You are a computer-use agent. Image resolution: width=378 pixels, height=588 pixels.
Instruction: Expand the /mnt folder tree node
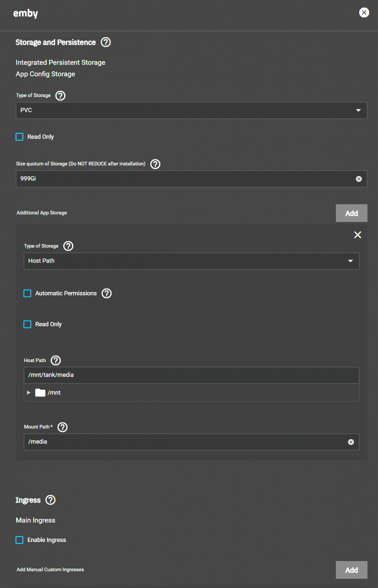[x=28, y=393]
